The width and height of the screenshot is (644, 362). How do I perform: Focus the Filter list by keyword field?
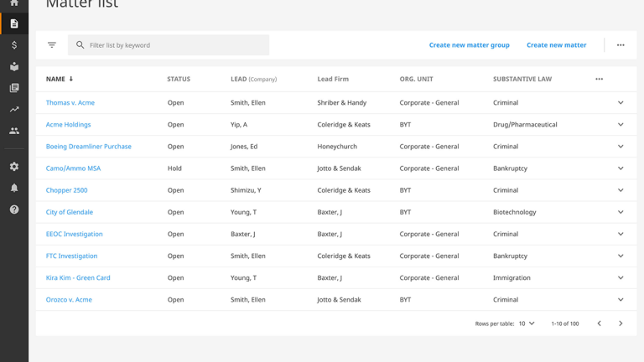click(x=169, y=45)
